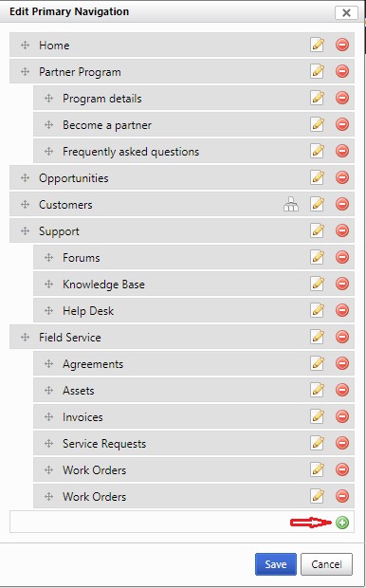Close the Edit Primary Navigation dialog
366x588 pixels.
pos(346,12)
